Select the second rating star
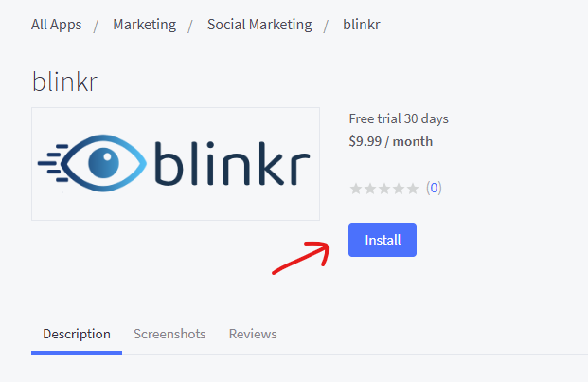The image size is (588, 382). [370, 189]
